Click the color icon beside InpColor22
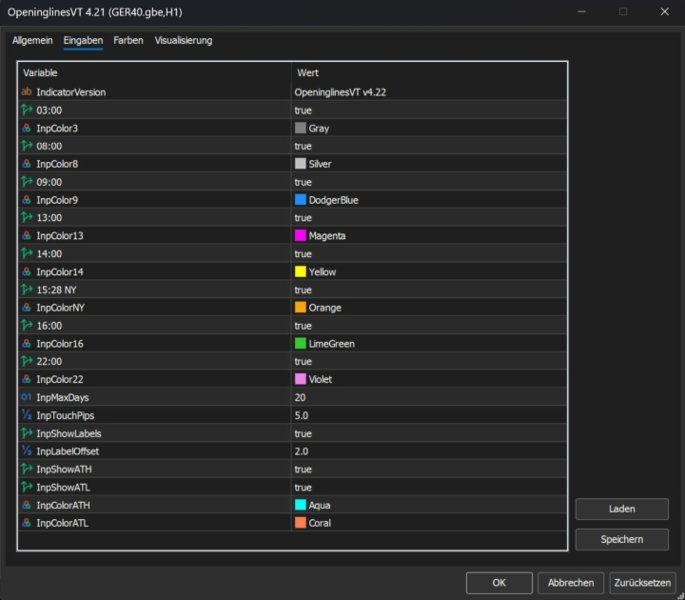The height and width of the screenshot is (600, 685). [26, 379]
